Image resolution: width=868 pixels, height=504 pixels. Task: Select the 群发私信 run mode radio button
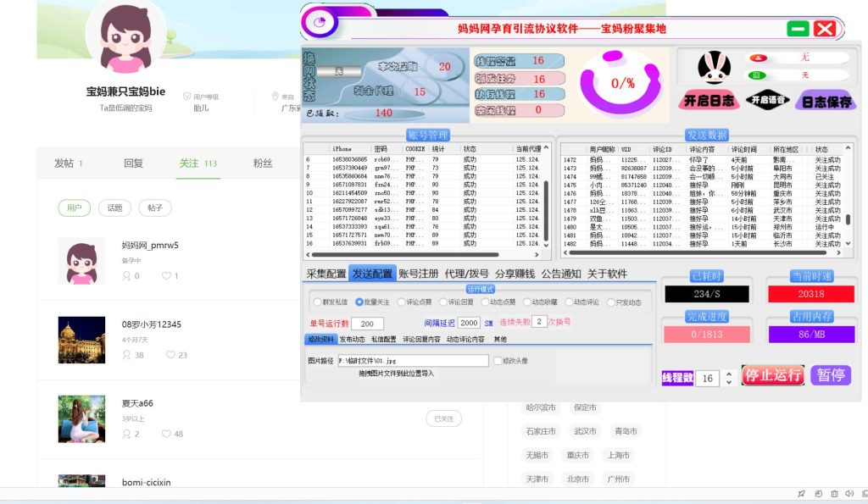point(316,302)
